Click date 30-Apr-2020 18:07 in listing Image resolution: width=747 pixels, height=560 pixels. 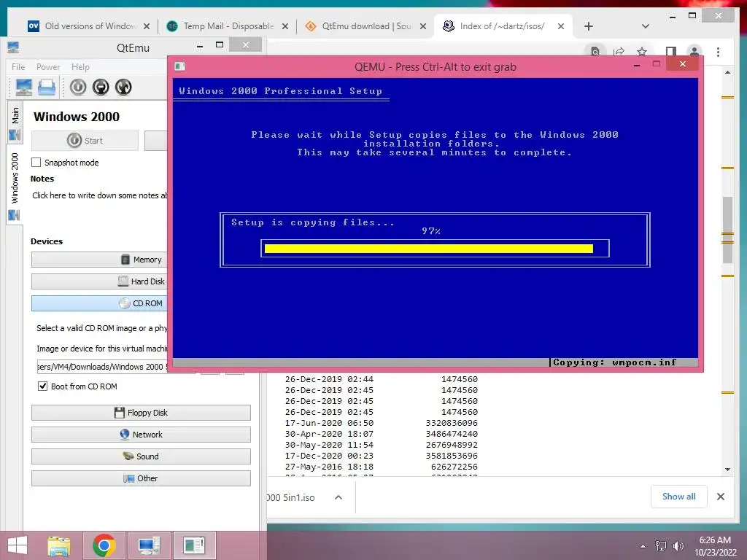click(329, 434)
